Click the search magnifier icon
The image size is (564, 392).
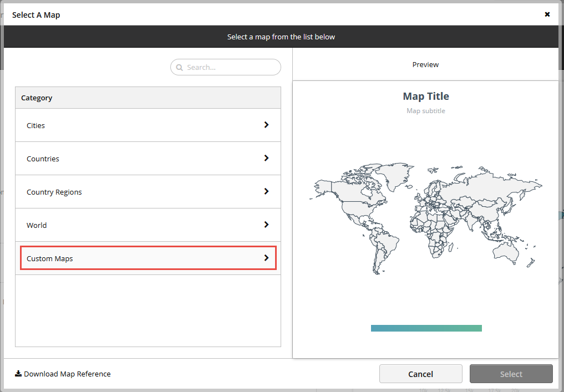(x=179, y=67)
